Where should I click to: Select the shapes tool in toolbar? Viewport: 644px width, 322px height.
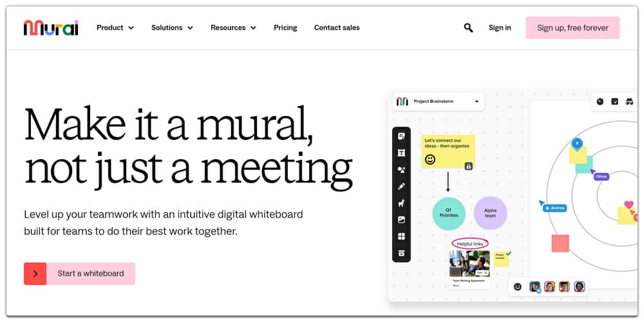click(x=401, y=169)
